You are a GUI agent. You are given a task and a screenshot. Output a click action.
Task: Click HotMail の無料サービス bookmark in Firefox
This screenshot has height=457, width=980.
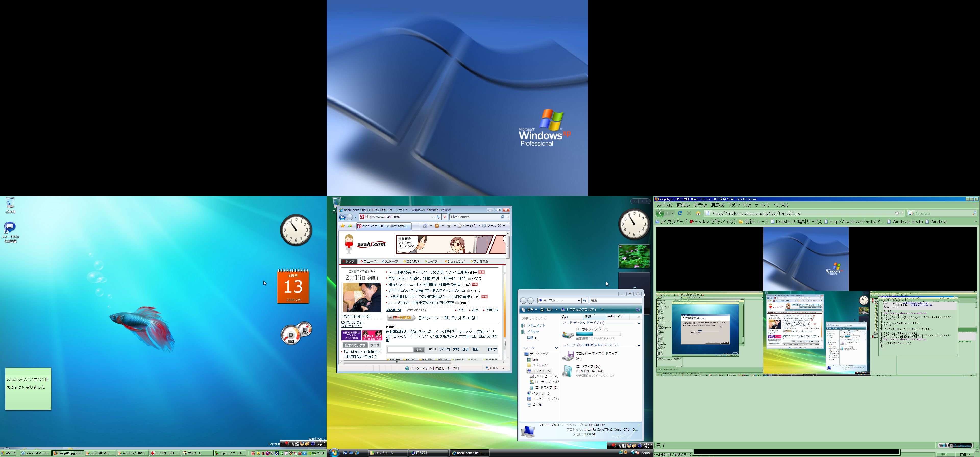[796, 222]
